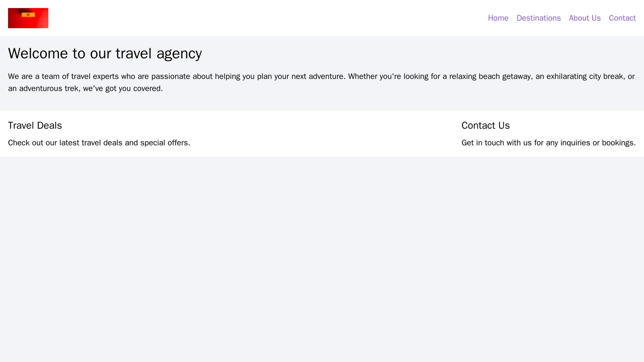The image size is (644, 362).
Task: Click the empty gray area below the footer
Action: tap(322, 258)
